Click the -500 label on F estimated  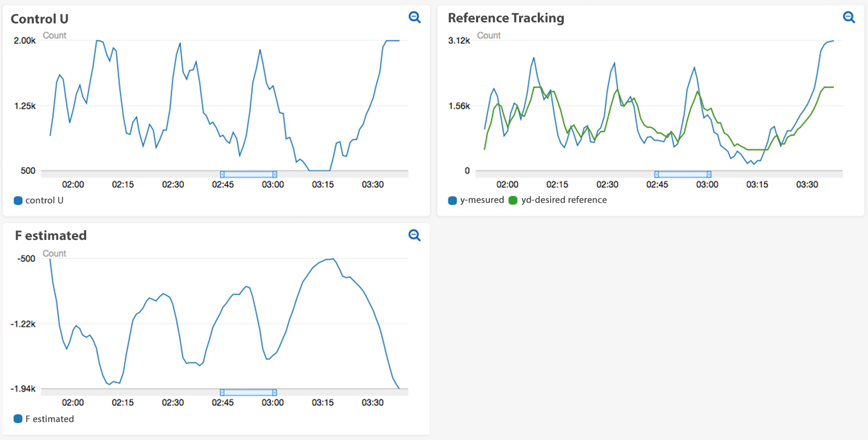coord(26,259)
